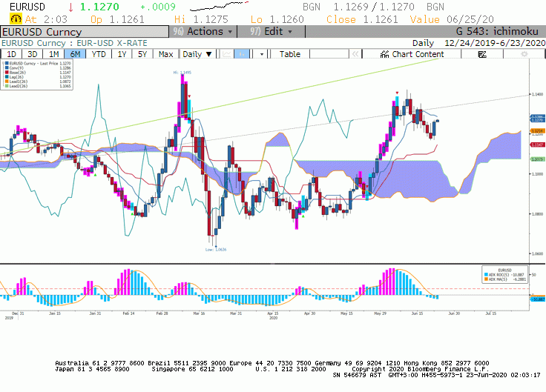Click the 1.1400 axis level label
Viewport: 546px width, 392px height.
pos(537,94)
